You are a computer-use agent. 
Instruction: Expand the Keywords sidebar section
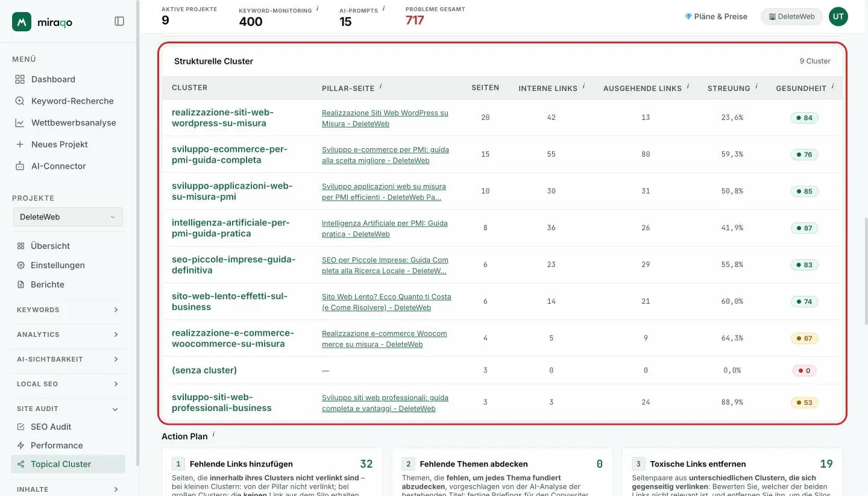click(68, 310)
